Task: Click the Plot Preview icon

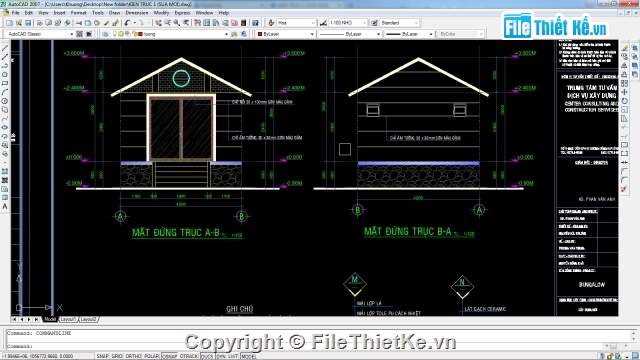Action: click(49, 23)
